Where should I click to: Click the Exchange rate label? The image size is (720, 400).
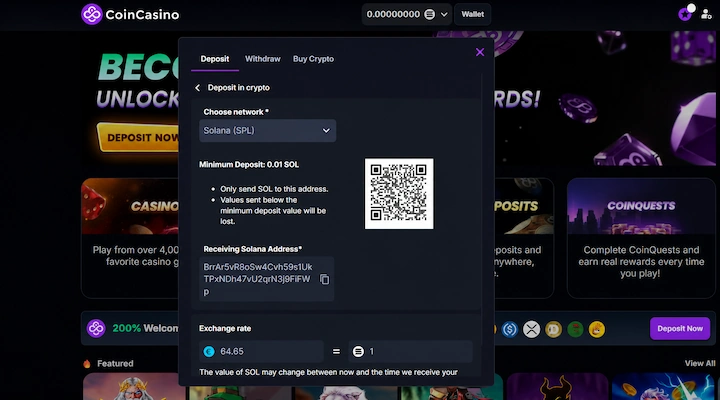[x=225, y=328]
